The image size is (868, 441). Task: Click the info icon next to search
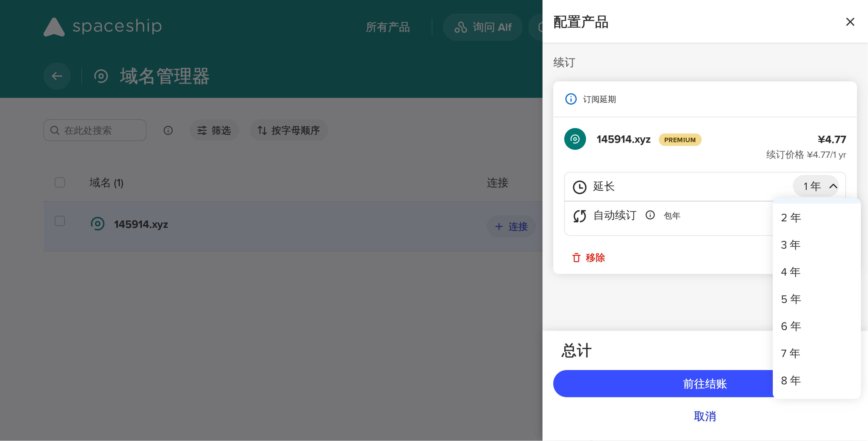click(168, 131)
